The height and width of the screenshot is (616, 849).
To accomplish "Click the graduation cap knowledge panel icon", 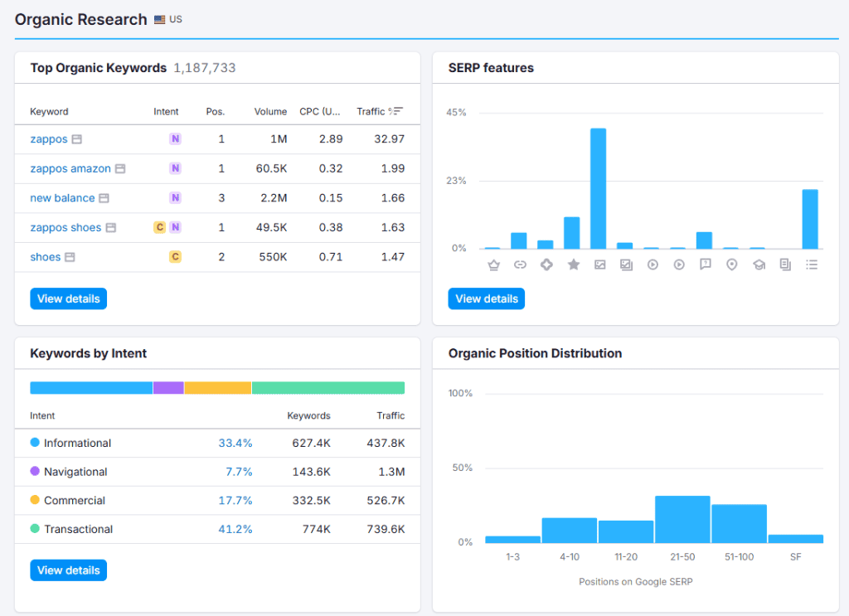I will [x=759, y=264].
